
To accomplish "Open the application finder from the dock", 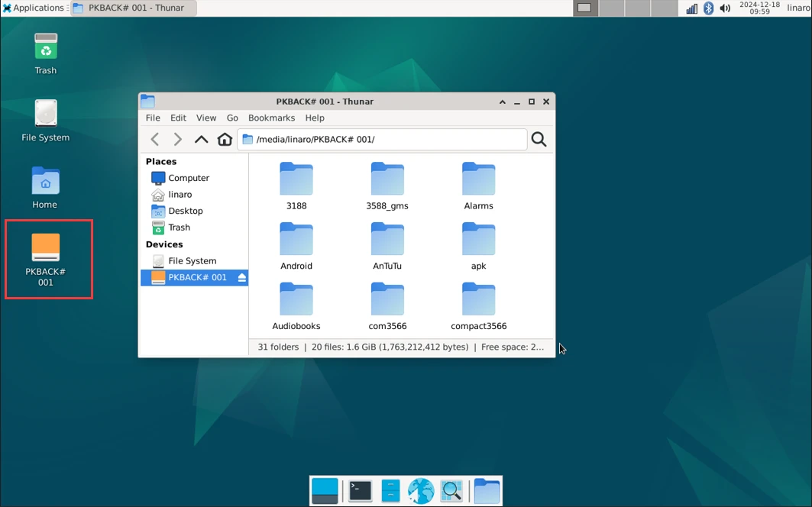I will point(451,490).
